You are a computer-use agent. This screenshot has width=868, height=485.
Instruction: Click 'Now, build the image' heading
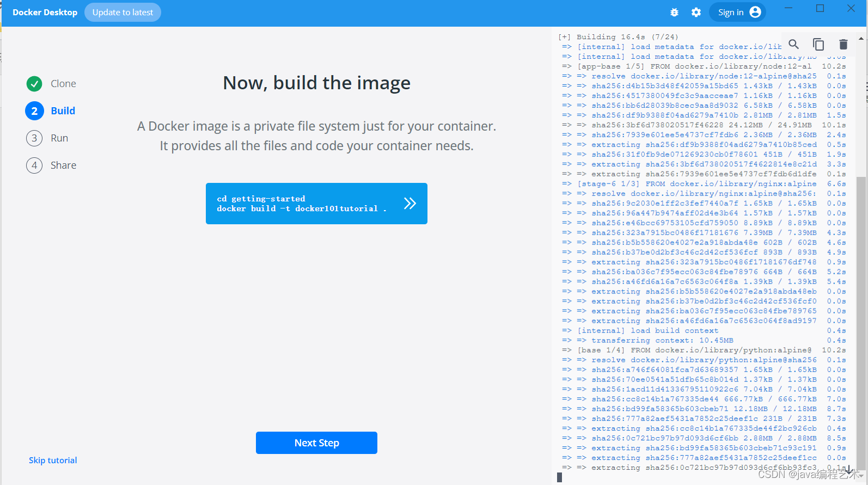click(x=316, y=83)
